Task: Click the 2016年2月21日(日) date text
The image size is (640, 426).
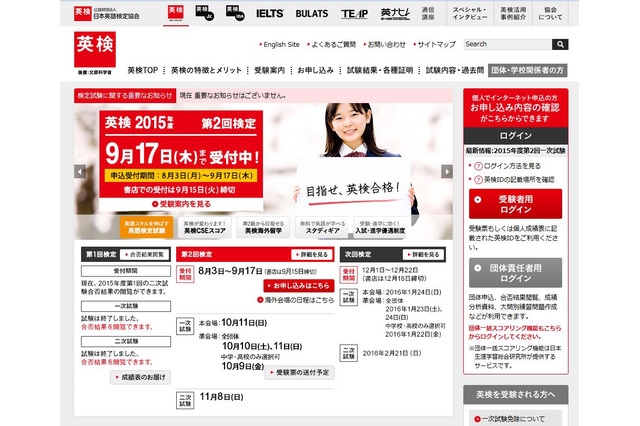Action: coord(392,353)
